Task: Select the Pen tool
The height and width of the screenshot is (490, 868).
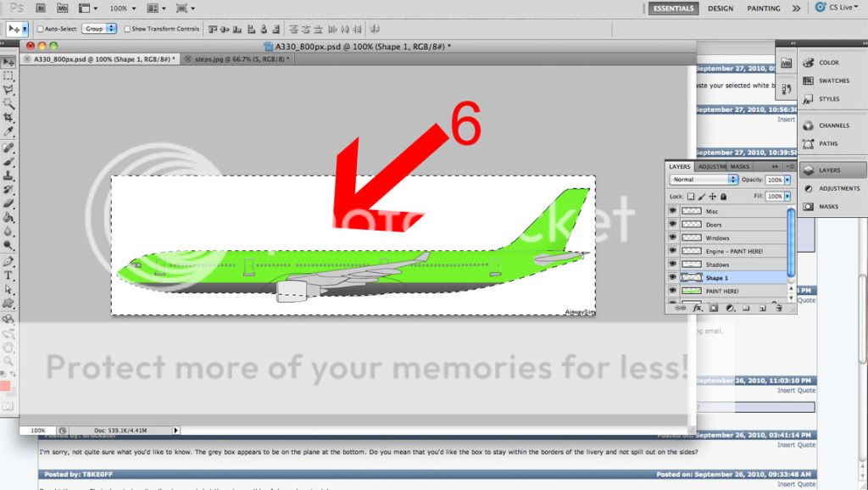Action: 8,261
